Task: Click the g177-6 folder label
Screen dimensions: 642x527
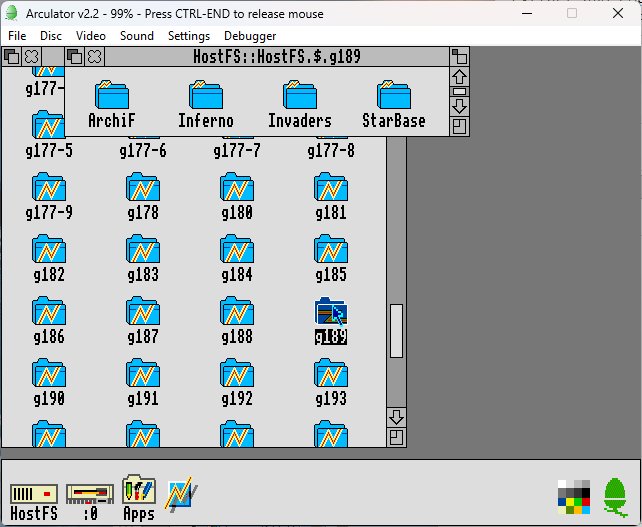Action: coord(143,151)
